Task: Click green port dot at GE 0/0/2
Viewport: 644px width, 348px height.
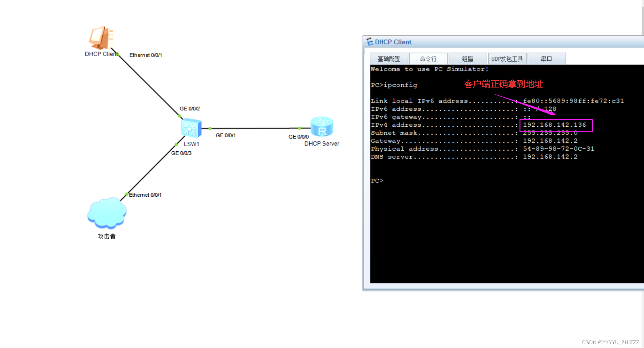Action: tap(180, 116)
